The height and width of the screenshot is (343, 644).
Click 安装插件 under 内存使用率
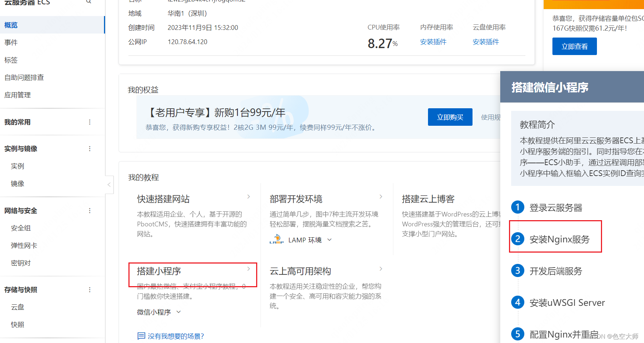(433, 42)
